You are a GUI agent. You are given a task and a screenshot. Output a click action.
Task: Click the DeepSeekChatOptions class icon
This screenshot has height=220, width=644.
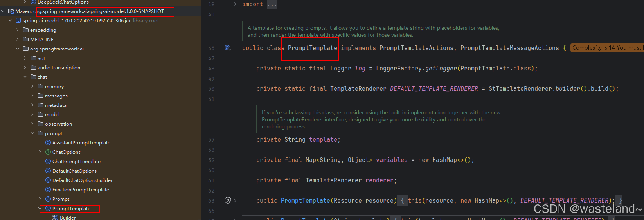click(33, 2)
